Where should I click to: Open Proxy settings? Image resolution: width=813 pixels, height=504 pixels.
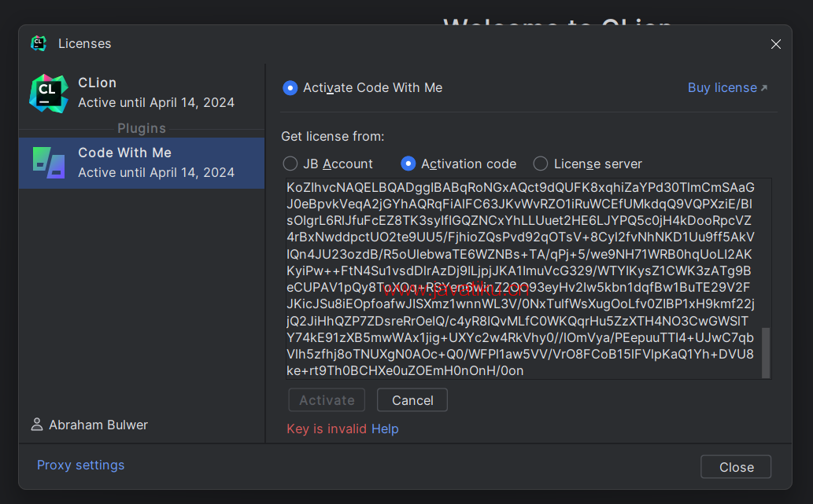[81, 465]
